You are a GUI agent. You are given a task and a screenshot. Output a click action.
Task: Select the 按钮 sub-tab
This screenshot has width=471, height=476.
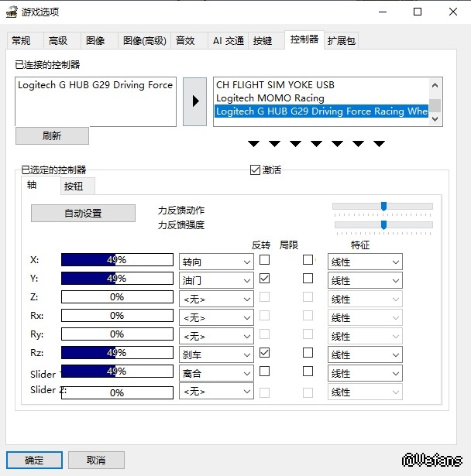click(x=77, y=186)
